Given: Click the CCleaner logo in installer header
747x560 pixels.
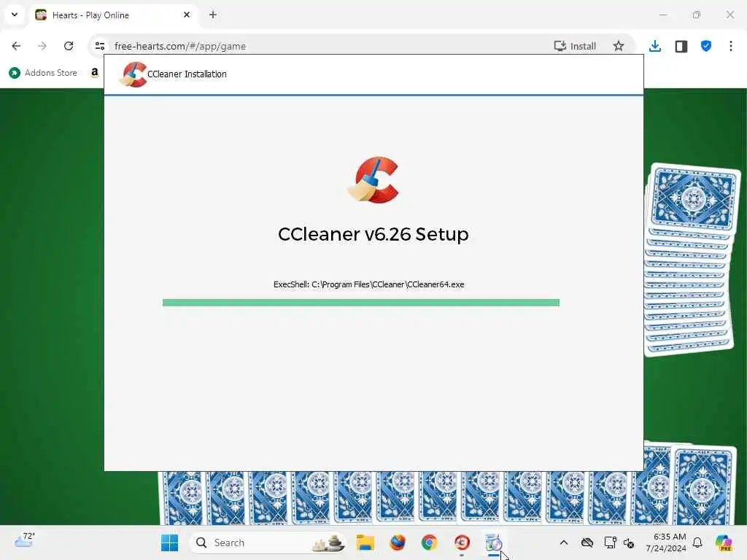Looking at the screenshot, I should [x=133, y=74].
